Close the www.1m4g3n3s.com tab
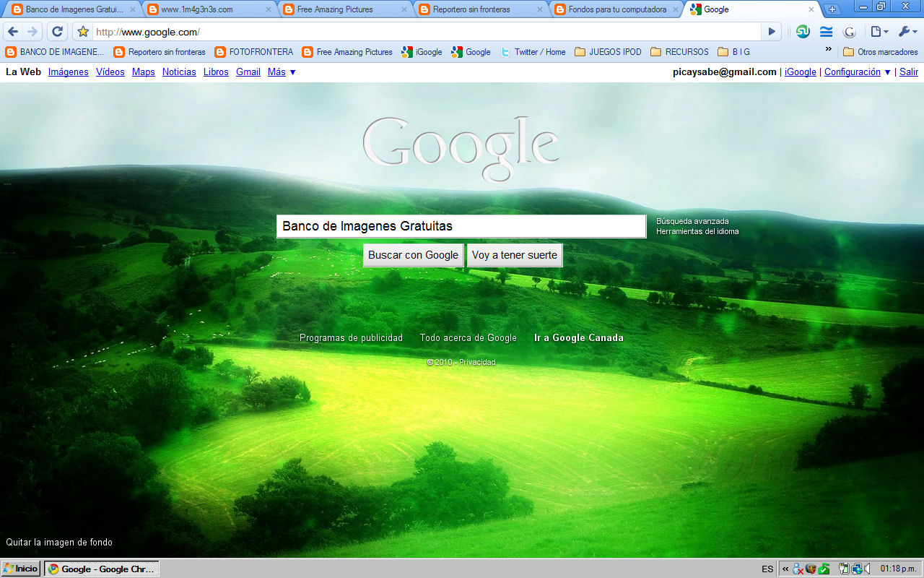Image resolution: width=924 pixels, height=578 pixels. (268, 9)
